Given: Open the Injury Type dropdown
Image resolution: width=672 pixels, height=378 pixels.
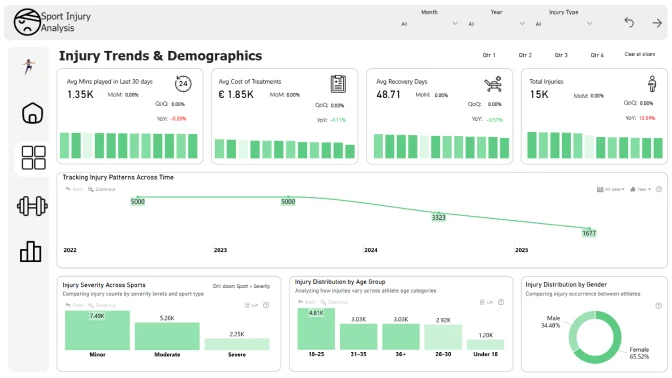Looking at the screenshot, I should [x=564, y=24].
